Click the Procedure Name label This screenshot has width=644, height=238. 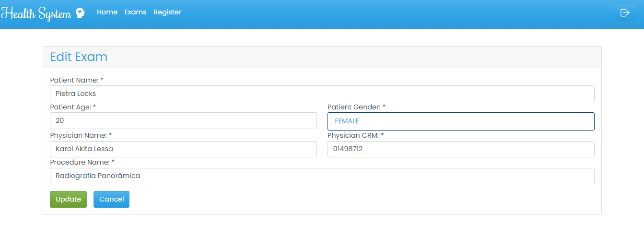pyautogui.click(x=82, y=162)
